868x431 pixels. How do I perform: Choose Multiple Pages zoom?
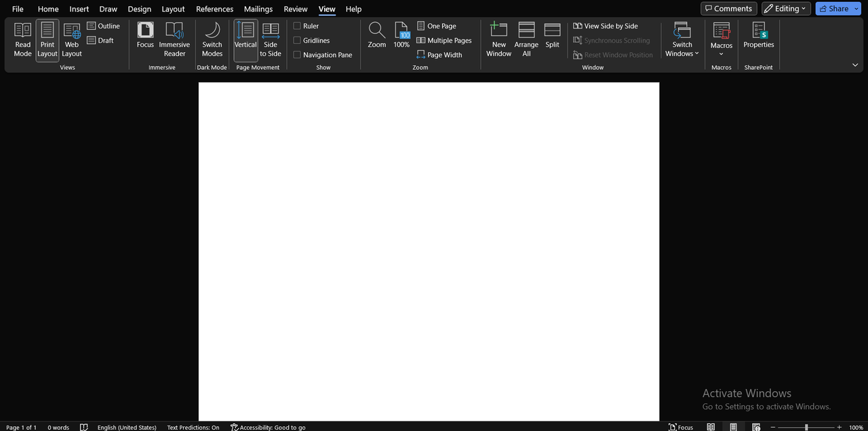[444, 40]
